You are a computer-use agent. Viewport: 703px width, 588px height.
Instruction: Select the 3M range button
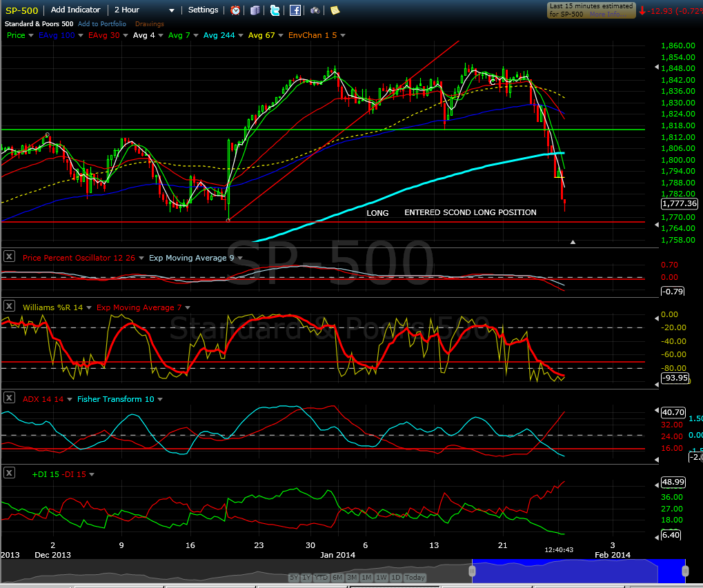[x=352, y=577]
